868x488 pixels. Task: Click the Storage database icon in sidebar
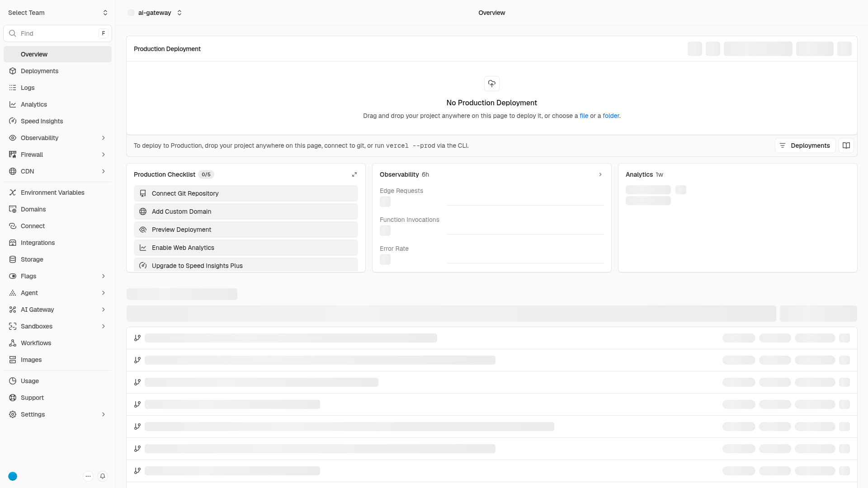(x=13, y=259)
